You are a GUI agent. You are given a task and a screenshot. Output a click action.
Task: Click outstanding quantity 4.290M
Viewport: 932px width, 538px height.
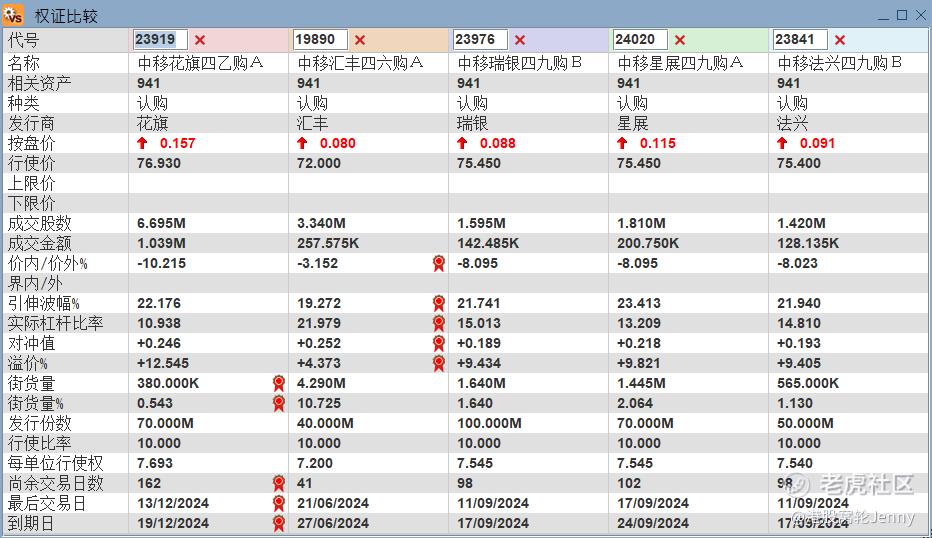(321, 383)
